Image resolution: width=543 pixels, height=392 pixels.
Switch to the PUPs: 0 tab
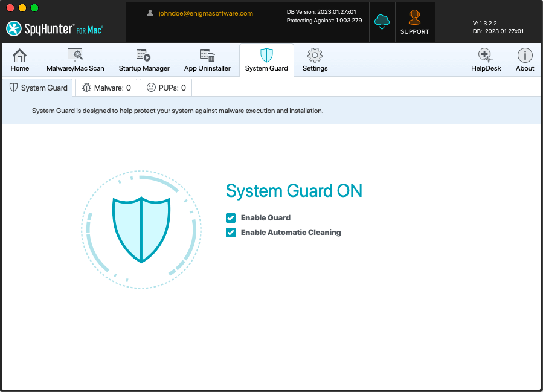point(166,88)
